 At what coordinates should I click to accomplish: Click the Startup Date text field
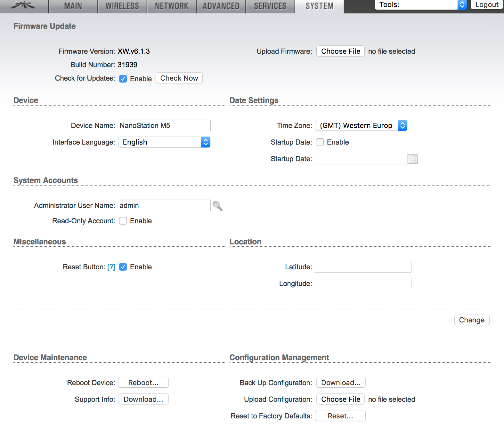tap(361, 159)
